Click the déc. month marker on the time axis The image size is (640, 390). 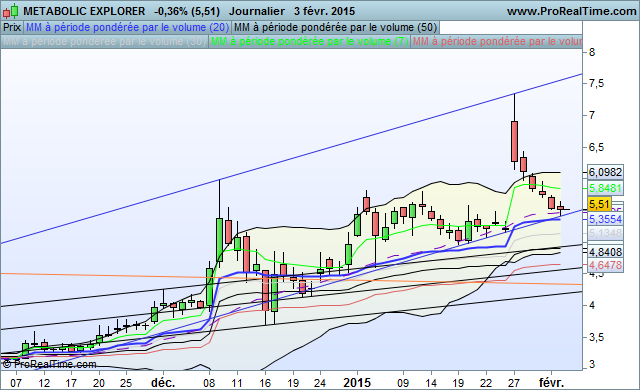(163, 383)
